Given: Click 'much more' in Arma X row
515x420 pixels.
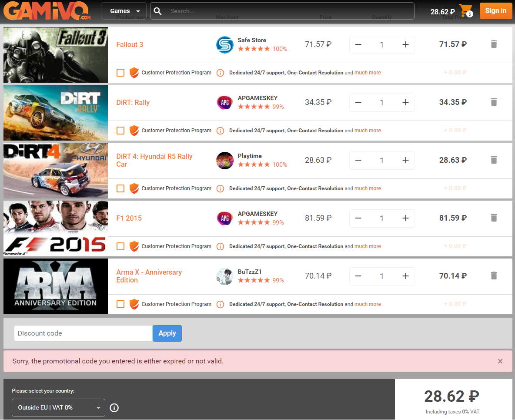Looking at the screenshot, I should click(x=368, y=304).
